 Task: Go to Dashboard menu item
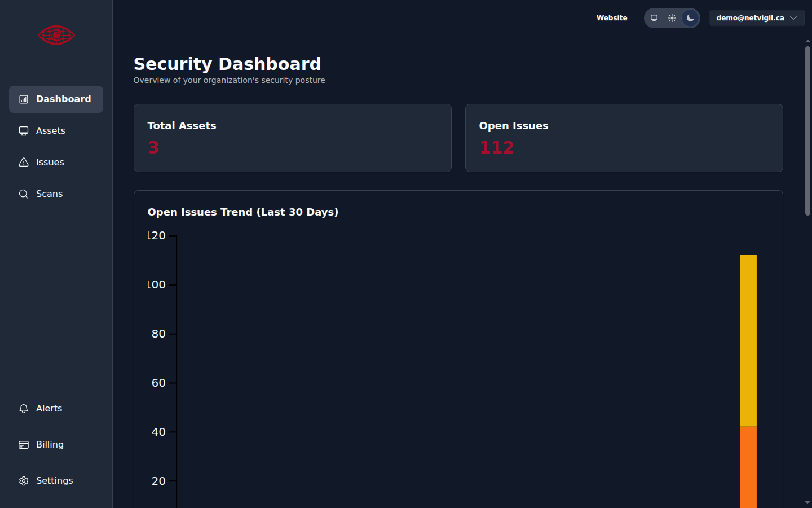56,99
